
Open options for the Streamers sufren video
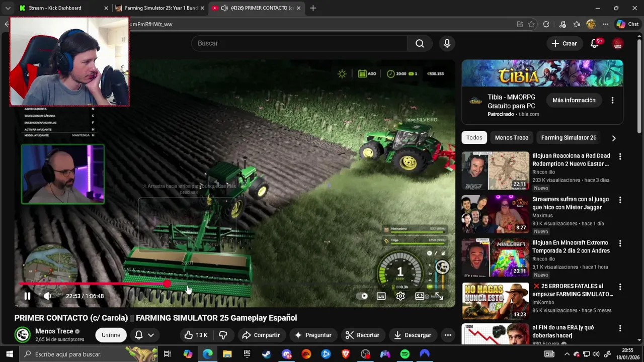tap(620, 200)
